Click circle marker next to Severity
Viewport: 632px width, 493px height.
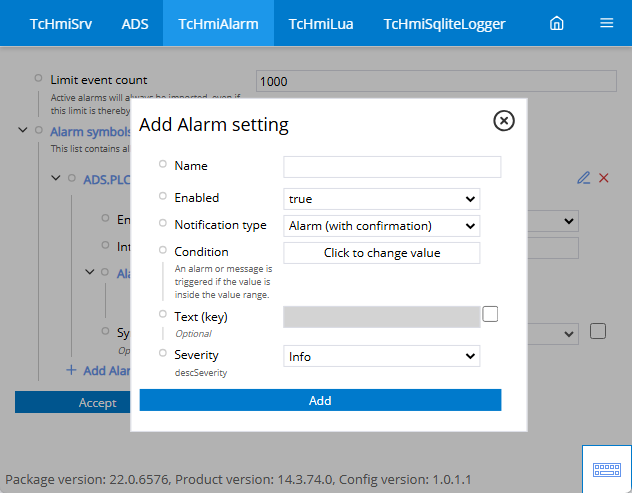click(162, 353)
